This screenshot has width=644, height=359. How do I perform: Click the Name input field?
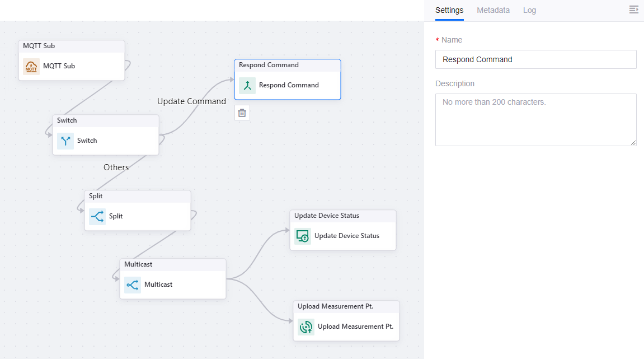(x=535, y=59)
